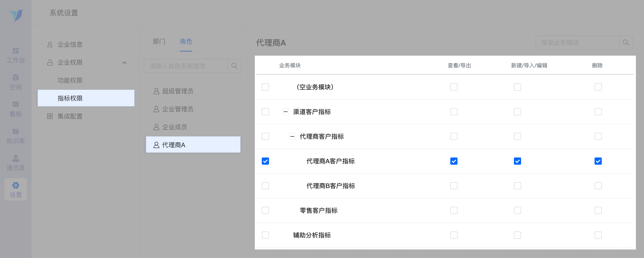Image resolution: width=644 pixels, height=258 pixels.
Task: Switch to the 部门 tab
Action: [x=159, y=42]
